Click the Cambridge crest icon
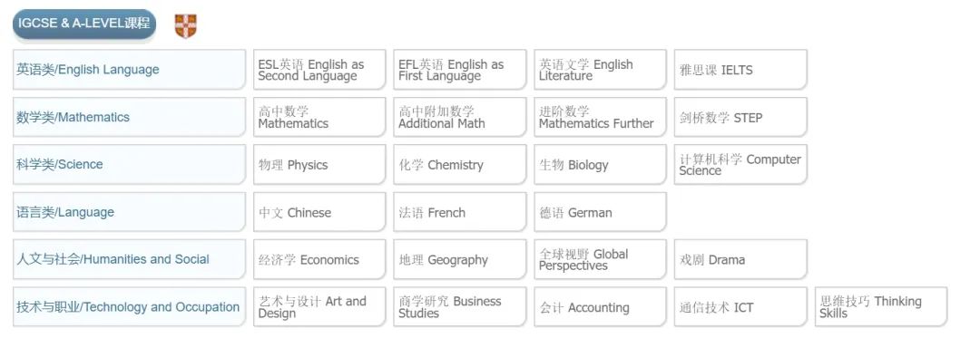The height and width of the screenshot is (338, 980). click(186, 26)
